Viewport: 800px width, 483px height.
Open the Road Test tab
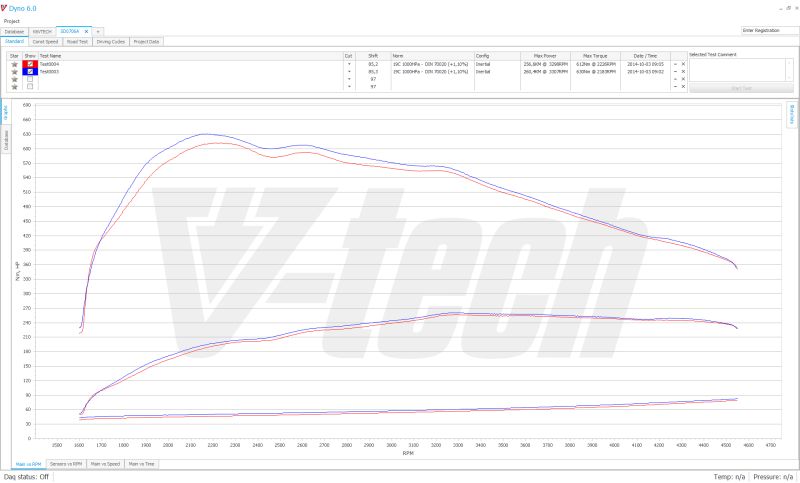click(78, 42)
